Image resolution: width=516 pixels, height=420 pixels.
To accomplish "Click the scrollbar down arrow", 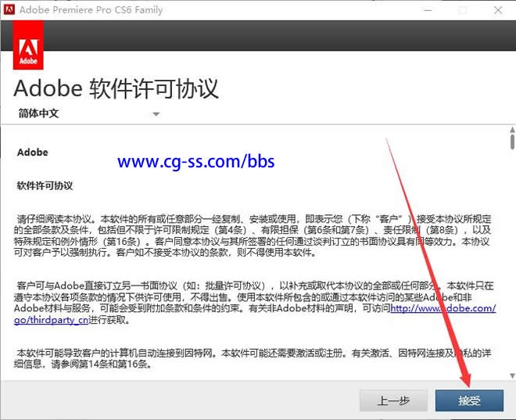I will pos(511,375).
